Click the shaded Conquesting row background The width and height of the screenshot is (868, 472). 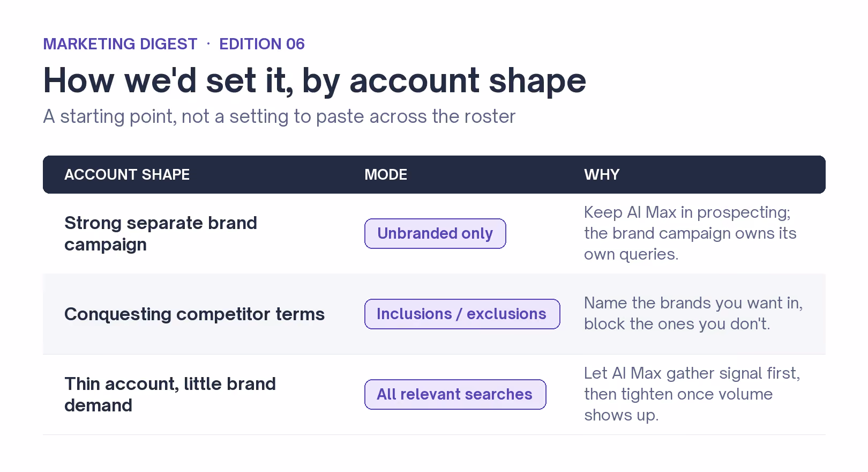pyautogui.click(x=434, y=314)
